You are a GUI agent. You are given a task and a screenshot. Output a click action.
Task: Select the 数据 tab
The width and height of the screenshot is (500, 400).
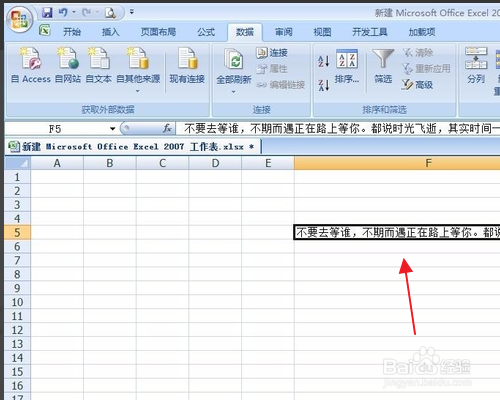(245, 32)
